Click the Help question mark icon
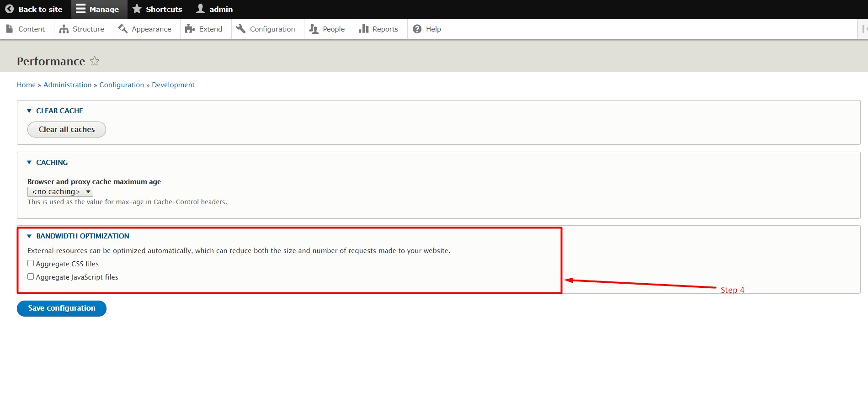Screen dimensions: 868x402 (x=417, y=29)
